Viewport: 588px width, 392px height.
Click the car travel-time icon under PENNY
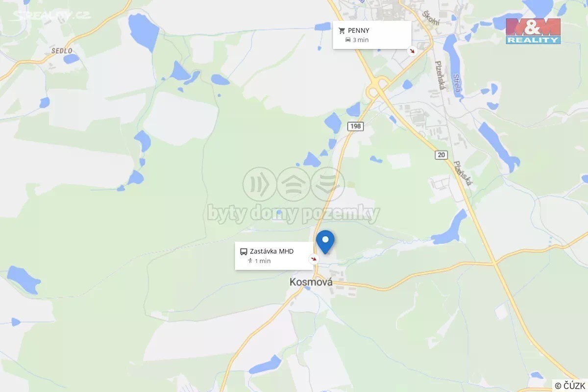[348, 40]
